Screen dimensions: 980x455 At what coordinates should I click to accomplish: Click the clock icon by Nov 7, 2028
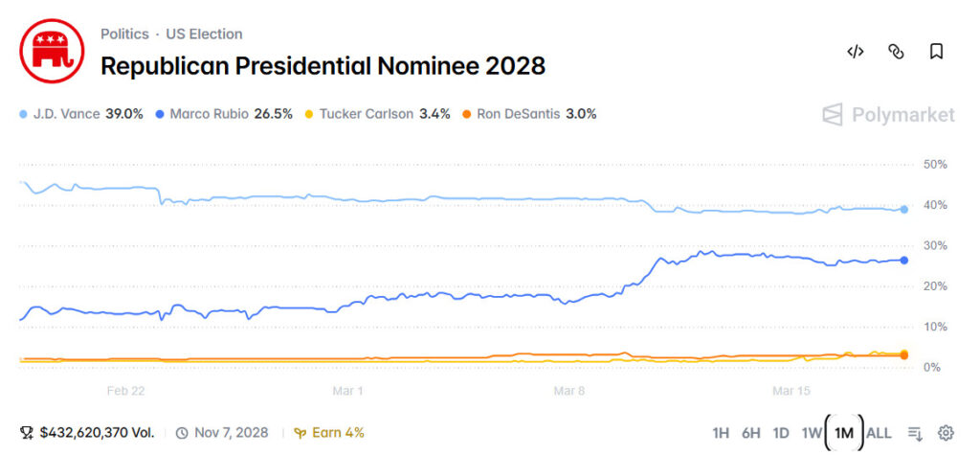tap(182, 433)
